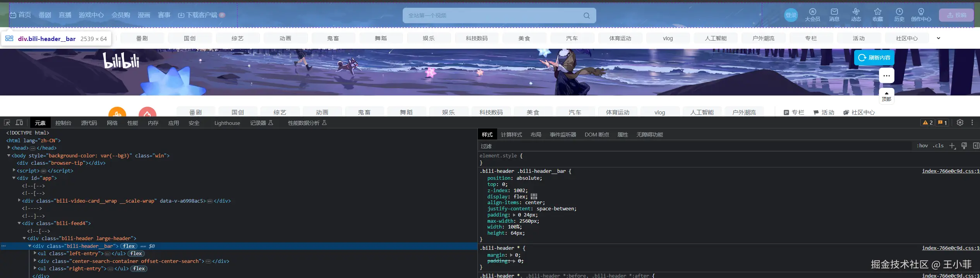980x278 pixels.
Task: Switch to the 控制台 console tab
Action: coord(63,123)
